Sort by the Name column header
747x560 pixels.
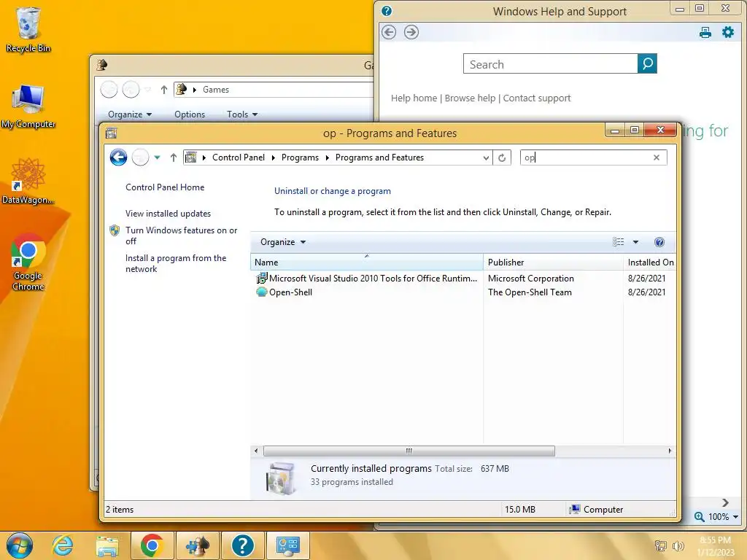pyautogui.click(x=366, y=262)
